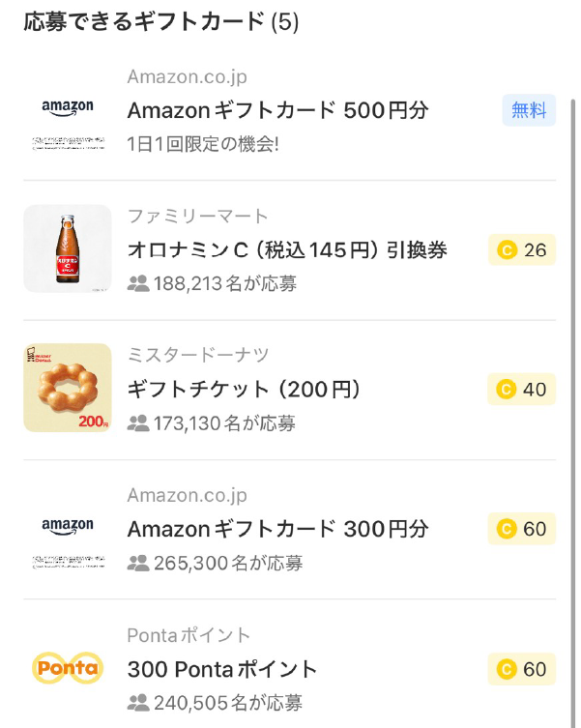Click the vertical scrollbar on the right edge
Image resolution: width=581 pixels, height=728 pixels.
[572, 387]
